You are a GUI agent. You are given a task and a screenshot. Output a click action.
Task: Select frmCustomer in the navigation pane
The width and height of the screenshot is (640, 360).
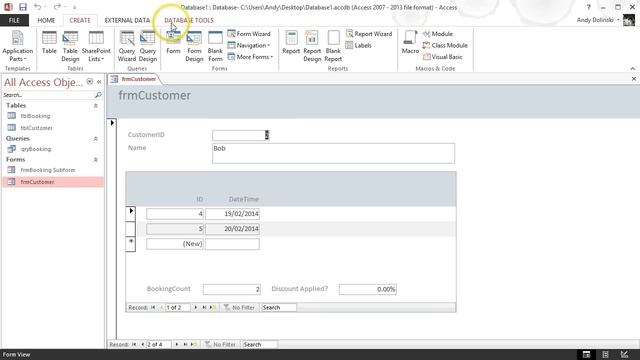53,182
